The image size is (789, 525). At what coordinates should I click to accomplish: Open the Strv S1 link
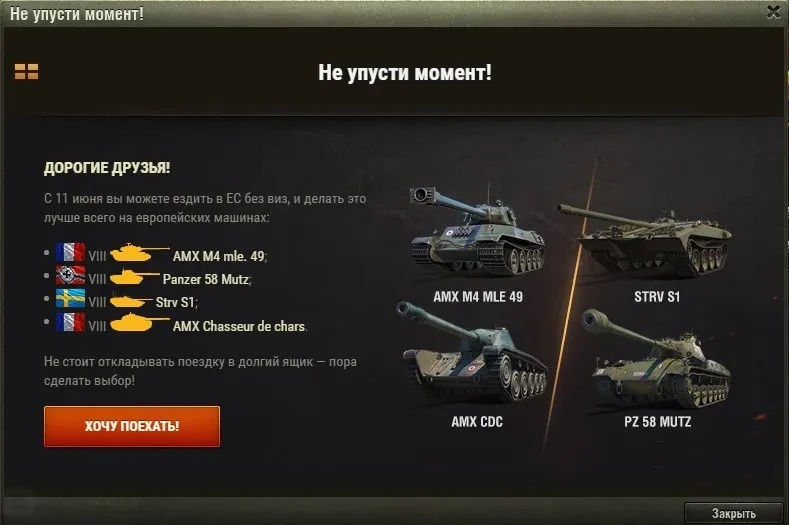[175, 303]
